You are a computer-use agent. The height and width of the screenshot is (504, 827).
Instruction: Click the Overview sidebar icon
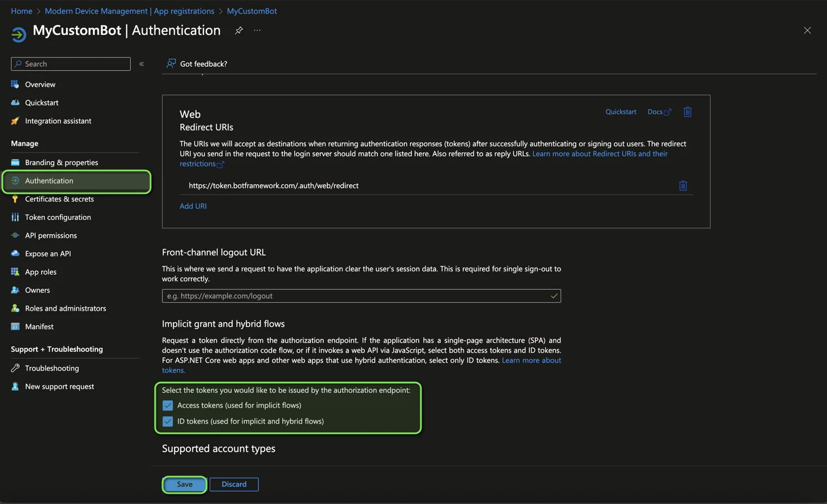(x=15, y=84)
